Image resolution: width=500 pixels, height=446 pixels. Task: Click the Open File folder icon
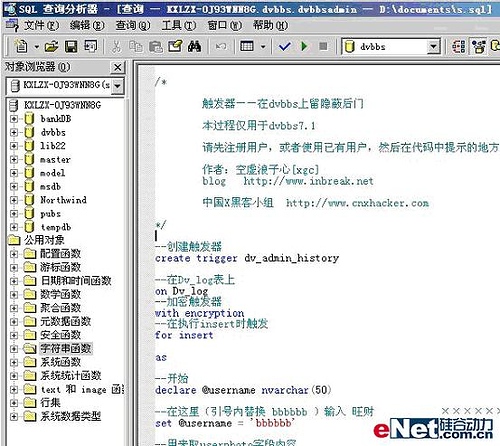[51, 46]
